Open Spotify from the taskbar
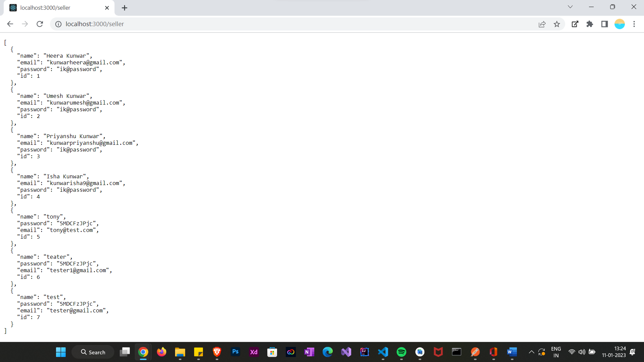Screen dimensions: 644x362 (x=401, y=352)
